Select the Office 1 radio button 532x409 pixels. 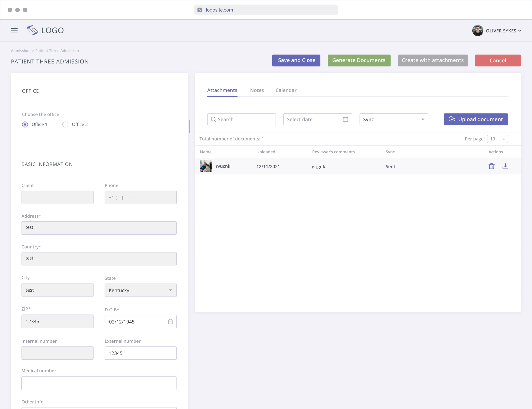point(25,124)
